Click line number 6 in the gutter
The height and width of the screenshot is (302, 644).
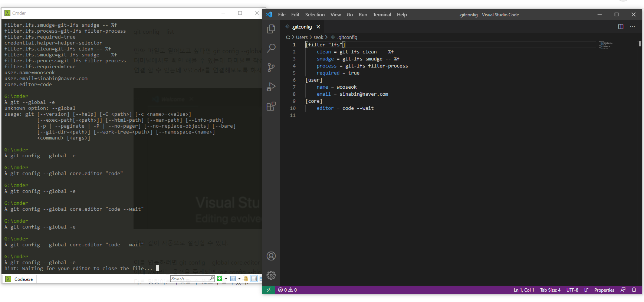[295, 80]
